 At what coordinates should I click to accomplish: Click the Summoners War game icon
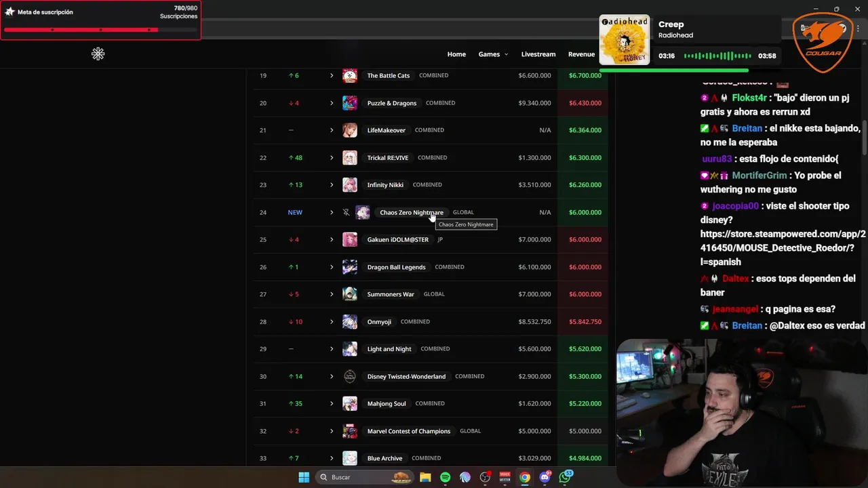pyautogui.click(x=350, y=294)
